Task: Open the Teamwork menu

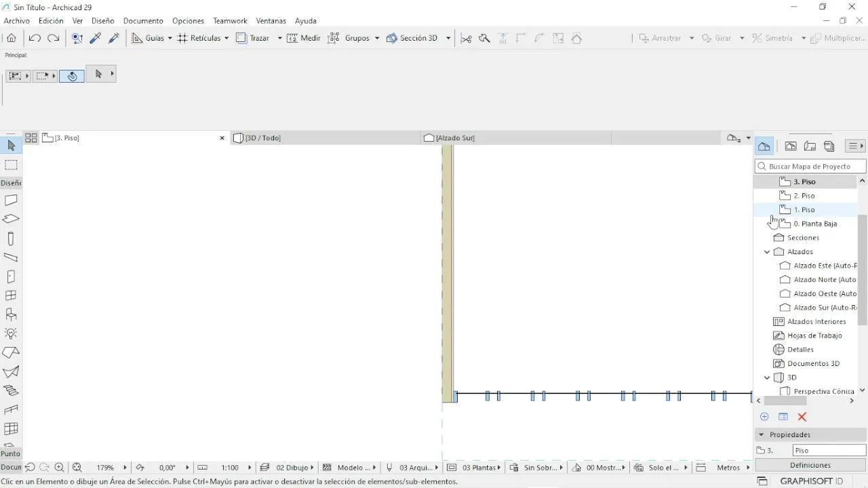Action: (x=230, y=21)
